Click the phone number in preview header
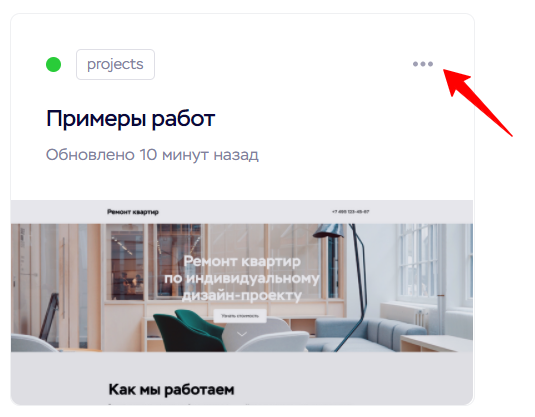 coord(350,212)
